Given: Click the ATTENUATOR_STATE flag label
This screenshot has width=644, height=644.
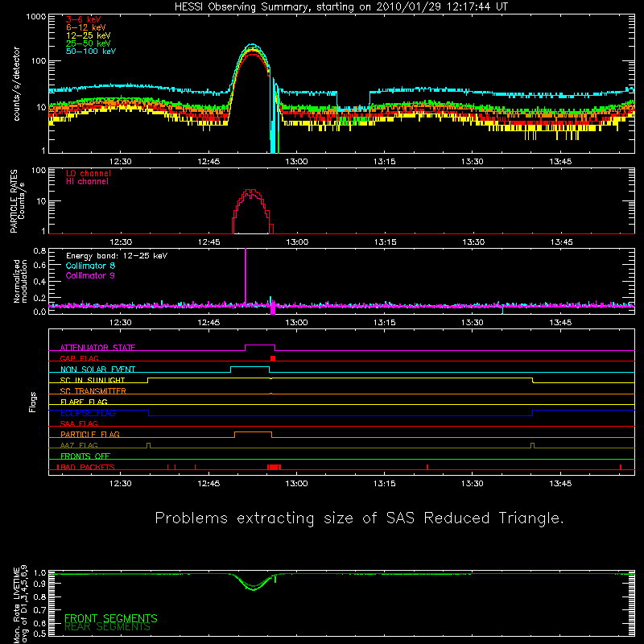Looking at the screenshot, I should 97,348.
